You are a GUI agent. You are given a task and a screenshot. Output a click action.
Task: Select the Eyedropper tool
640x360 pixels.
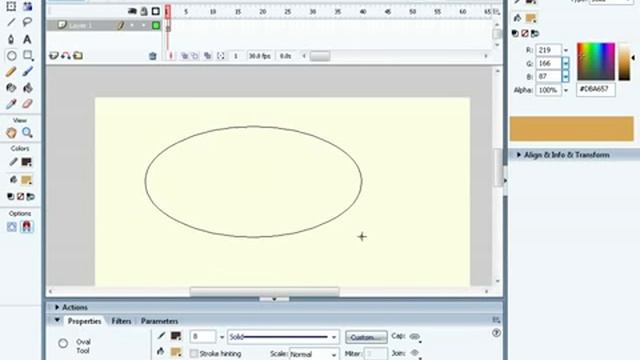click(x=11, y=104)
